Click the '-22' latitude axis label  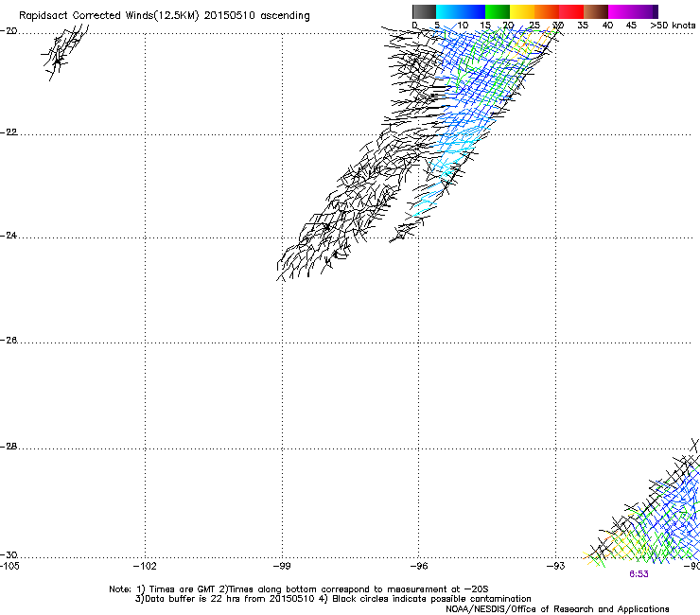pos(9,132)
